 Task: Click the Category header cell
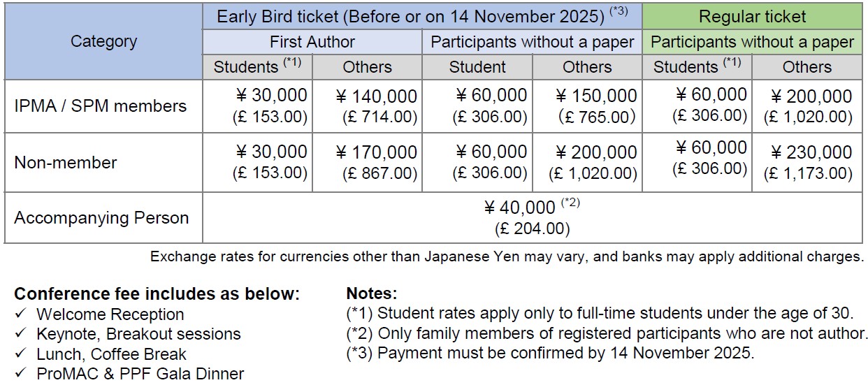click(103, 41)
